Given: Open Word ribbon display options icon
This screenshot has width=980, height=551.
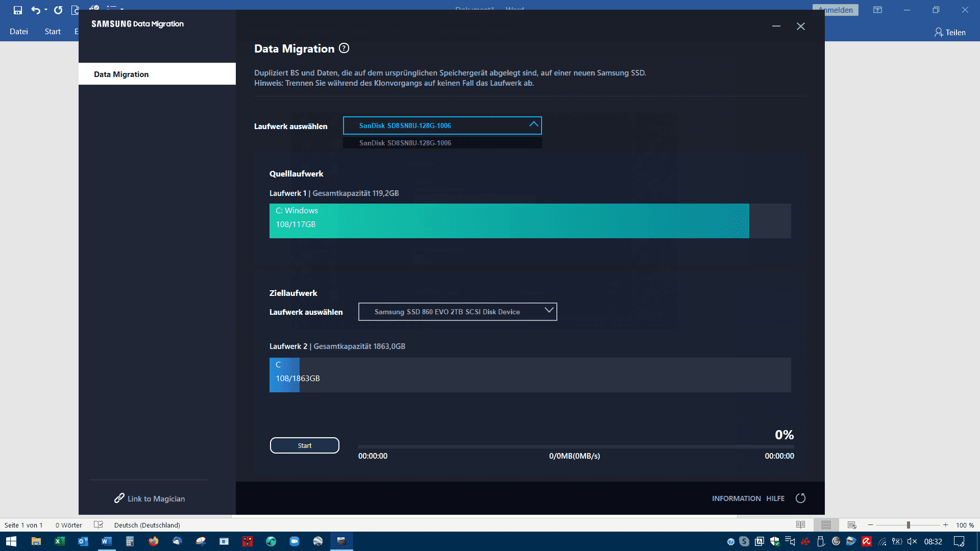Looking at the screenshot, I should [x=877, y=10].
